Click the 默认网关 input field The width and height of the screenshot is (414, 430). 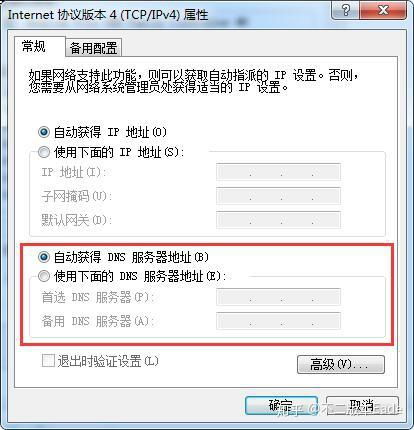[x=278, y=220]
